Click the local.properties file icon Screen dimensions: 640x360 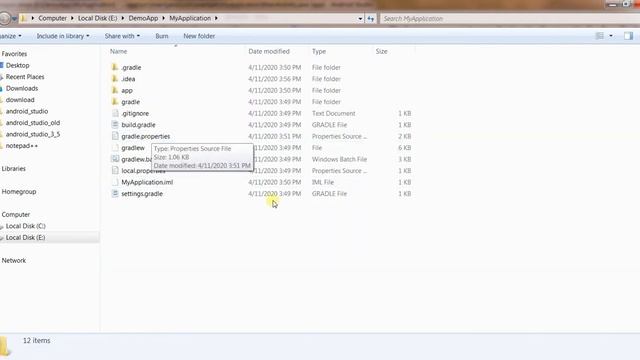(x=115, y=170)
